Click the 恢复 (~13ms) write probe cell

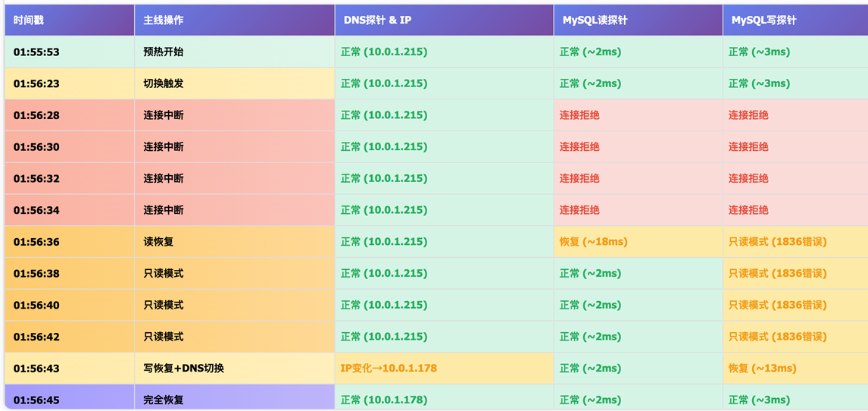[x=762, y=369]
